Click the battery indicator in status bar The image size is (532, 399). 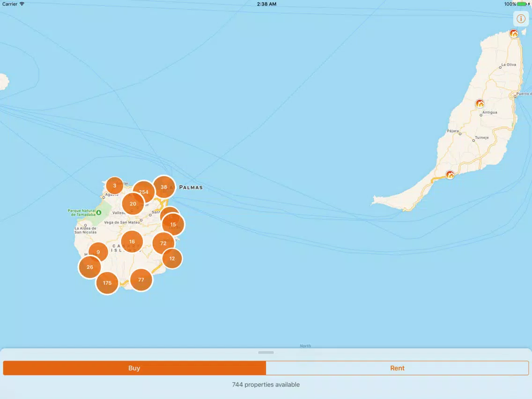(x=522, y=4)
